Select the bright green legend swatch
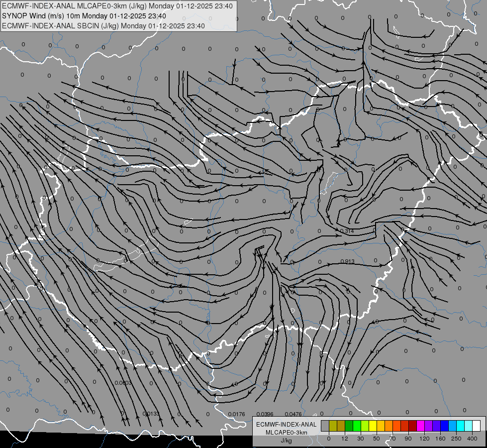 coord(357,426)
